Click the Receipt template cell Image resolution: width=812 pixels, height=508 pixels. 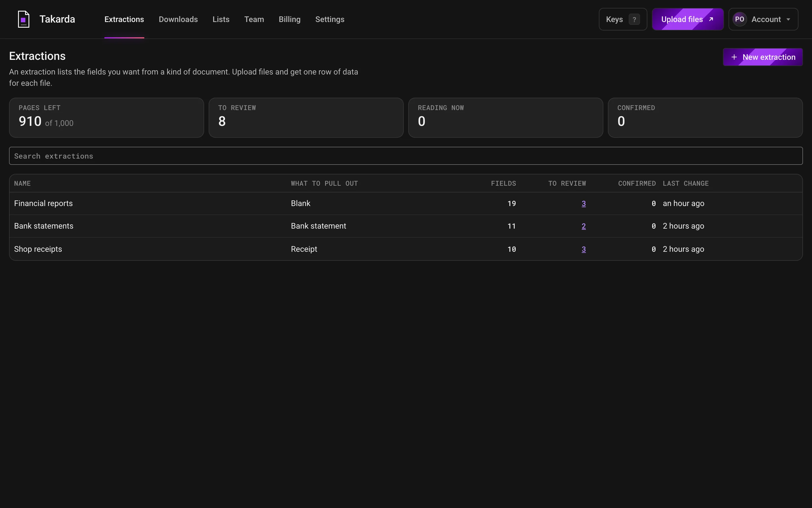pyautogui.click(x=304, y=249)
